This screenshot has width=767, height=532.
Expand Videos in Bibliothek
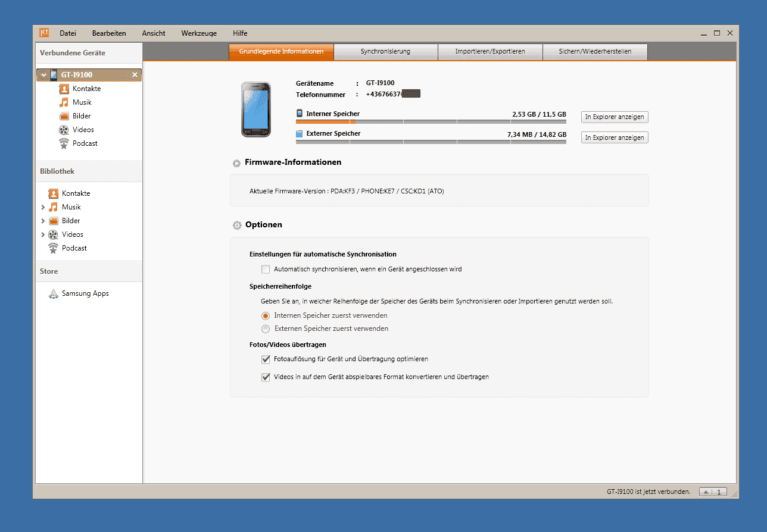coord(43,234)
